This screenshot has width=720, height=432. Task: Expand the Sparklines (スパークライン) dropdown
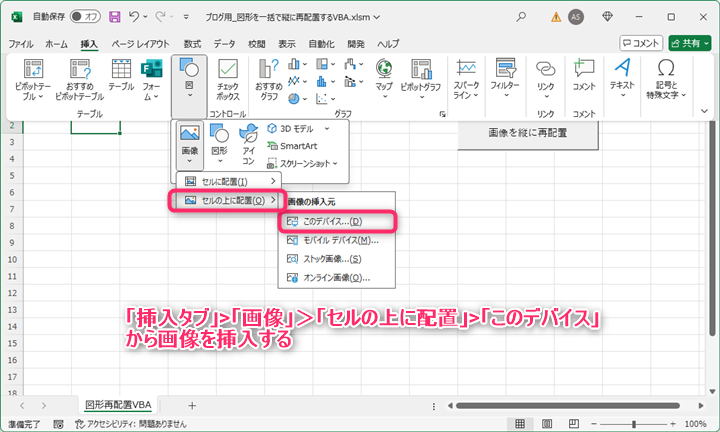coord(466,78)
